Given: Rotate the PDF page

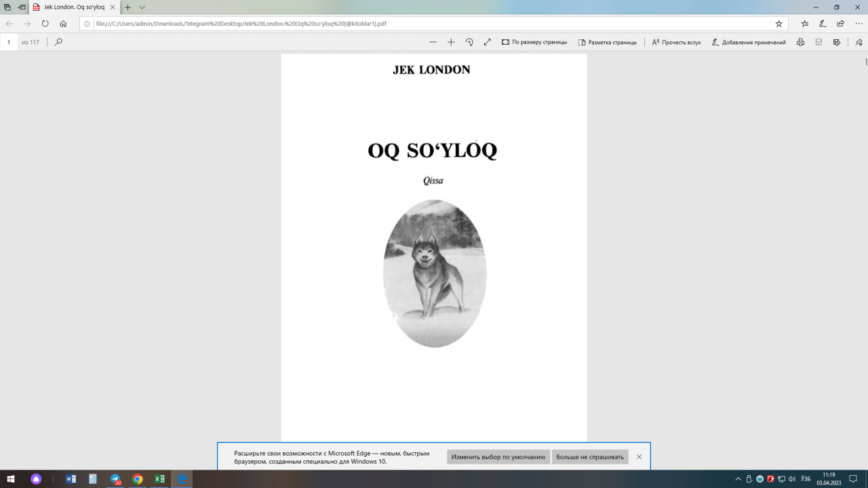Looking at the screenshot, I should (469, 42).
